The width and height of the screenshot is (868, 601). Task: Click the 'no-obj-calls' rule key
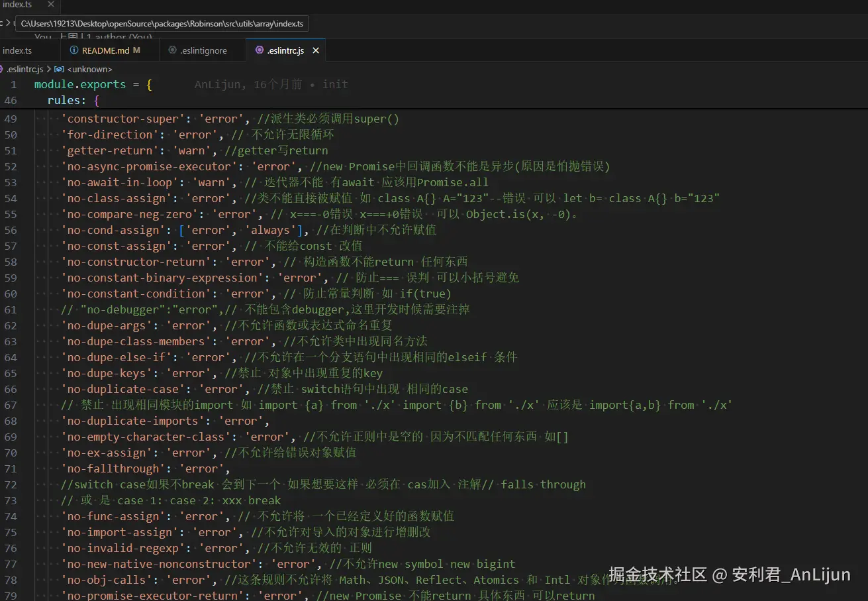[x=107, y=580]
